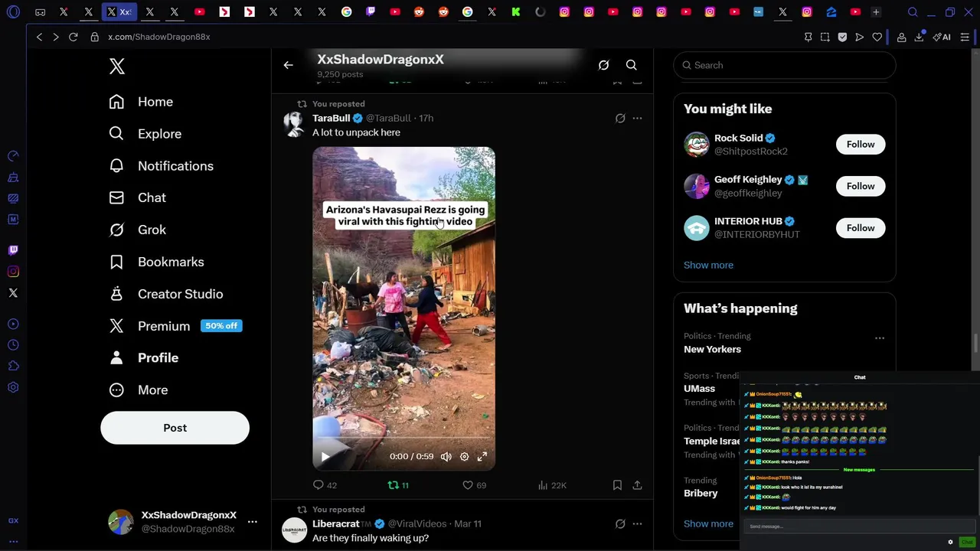
Task: Follow INTERIOR HUB
Action: pyautogui.click(x=860, y=228)
